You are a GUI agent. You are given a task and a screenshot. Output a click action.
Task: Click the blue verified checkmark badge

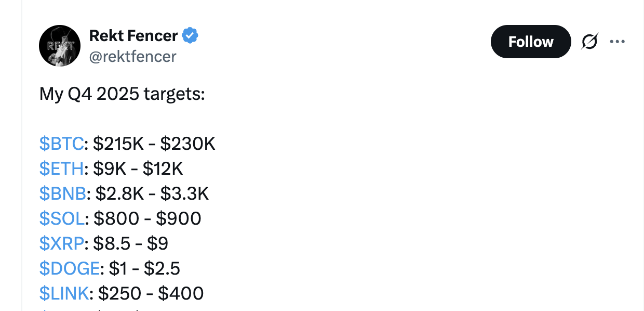(x=190, y=36)
